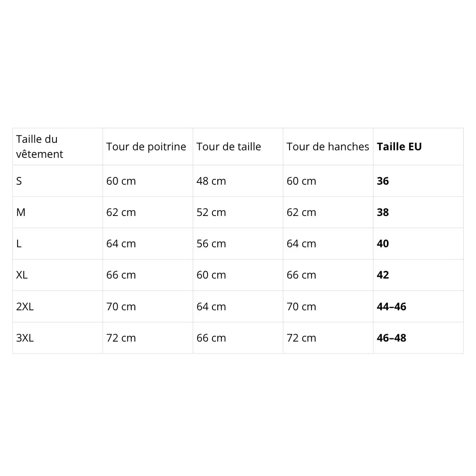The image size is (476, 476).
Task: Select the 'Tour de poitrine' header cell
Action: 146,147
